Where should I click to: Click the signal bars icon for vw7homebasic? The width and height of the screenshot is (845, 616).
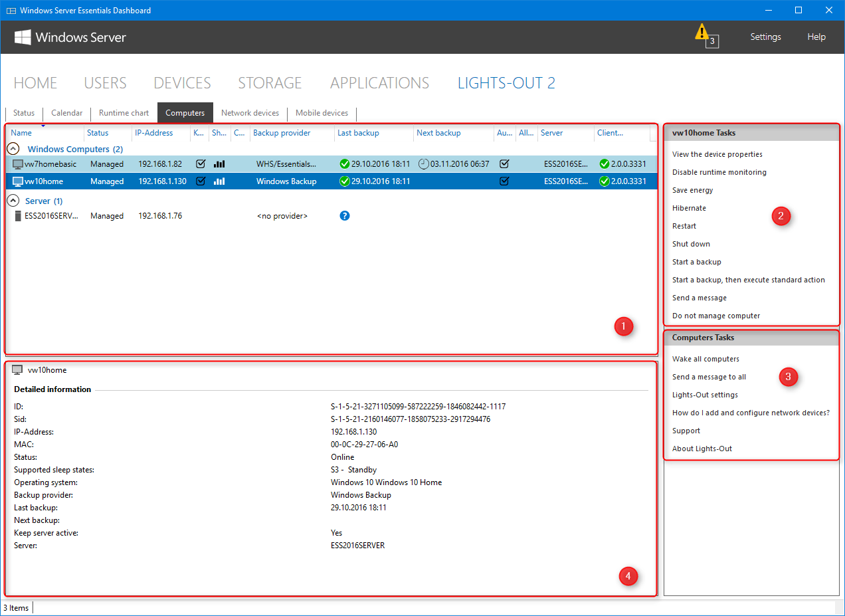click(x=219, y=164)
